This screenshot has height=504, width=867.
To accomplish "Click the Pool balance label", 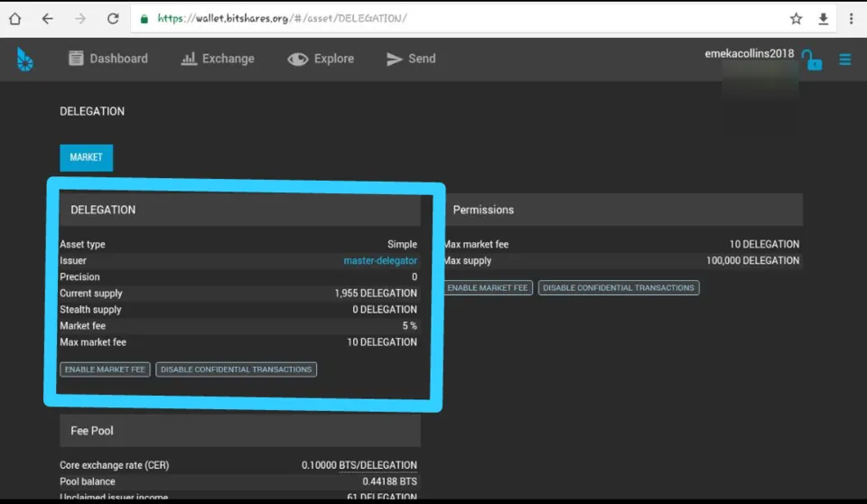I will point(88,481).
